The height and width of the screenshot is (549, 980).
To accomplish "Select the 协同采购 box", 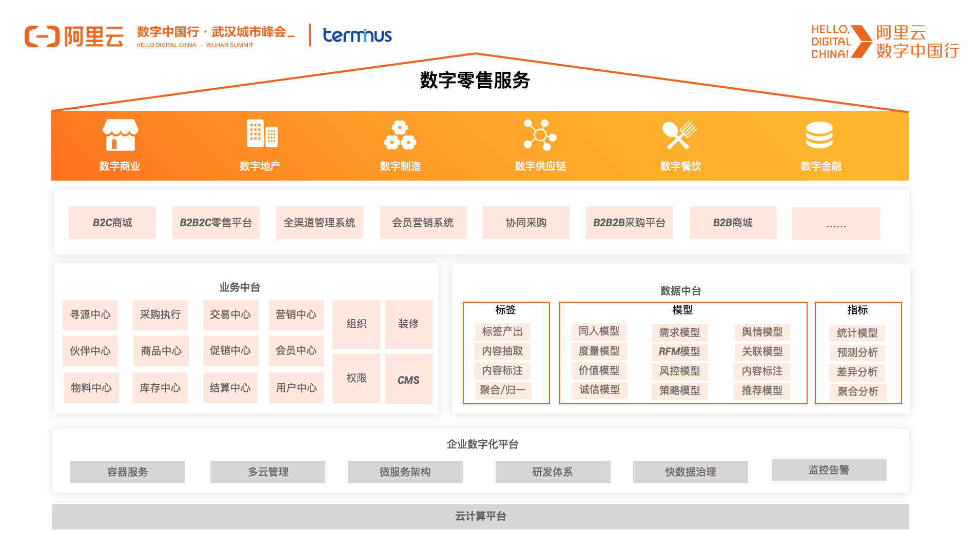I will (526, 223).
